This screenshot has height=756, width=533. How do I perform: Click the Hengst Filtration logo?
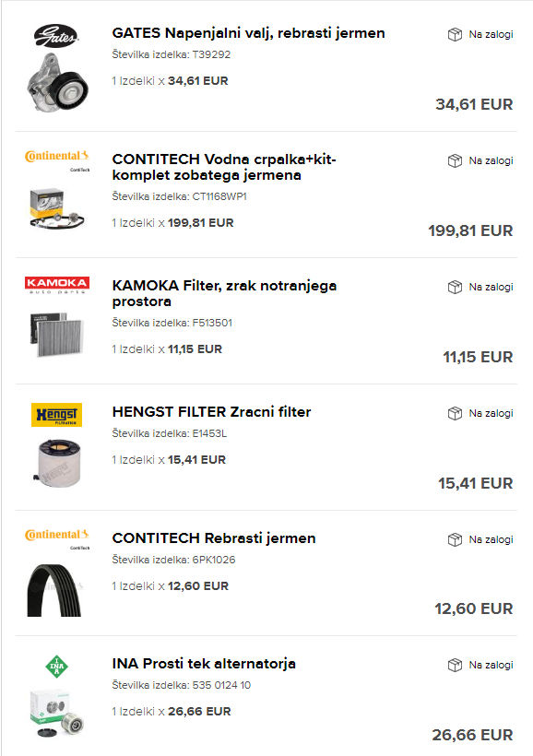[56, 415]
